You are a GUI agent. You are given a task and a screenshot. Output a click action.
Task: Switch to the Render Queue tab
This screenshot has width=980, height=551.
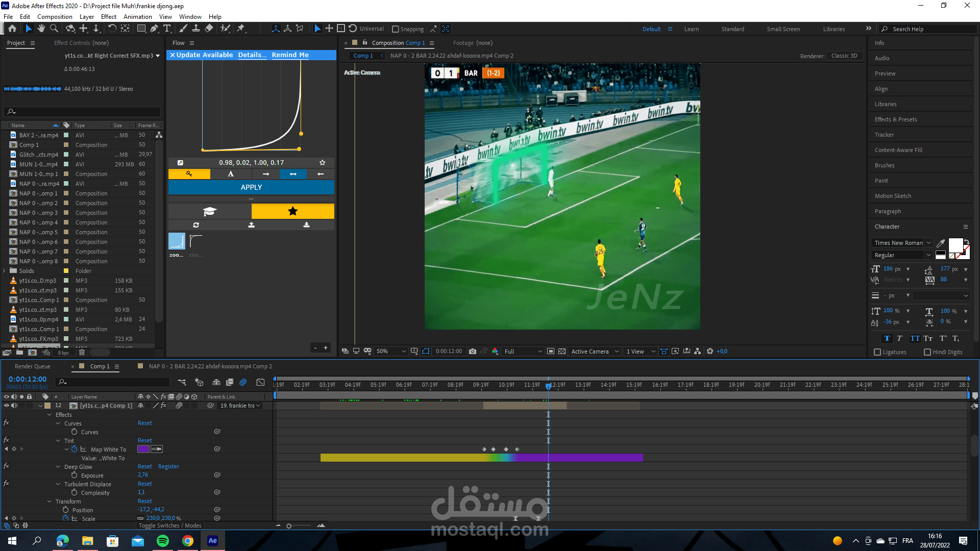33,366
